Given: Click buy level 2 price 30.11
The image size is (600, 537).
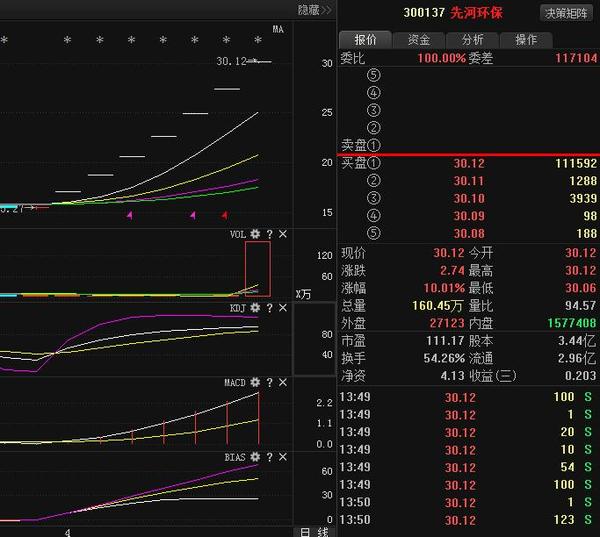Looking at the screenshot, I should (x=469, y=181).
